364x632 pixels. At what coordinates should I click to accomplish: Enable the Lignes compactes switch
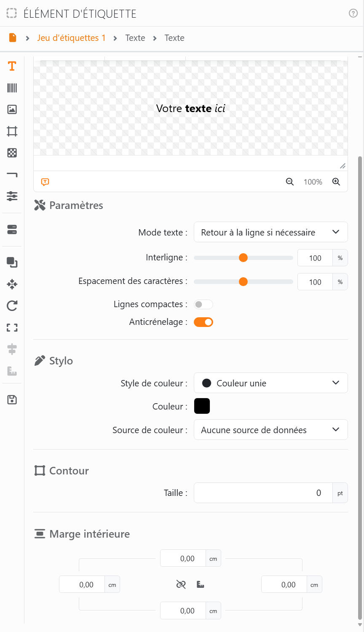(x=203, y=304)
